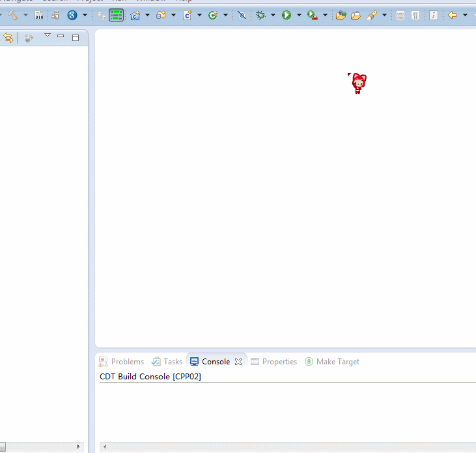Toggle the green striped list button
Image resolution: width=476 pixels, height=453 pixels.
(x=117, y=15)
